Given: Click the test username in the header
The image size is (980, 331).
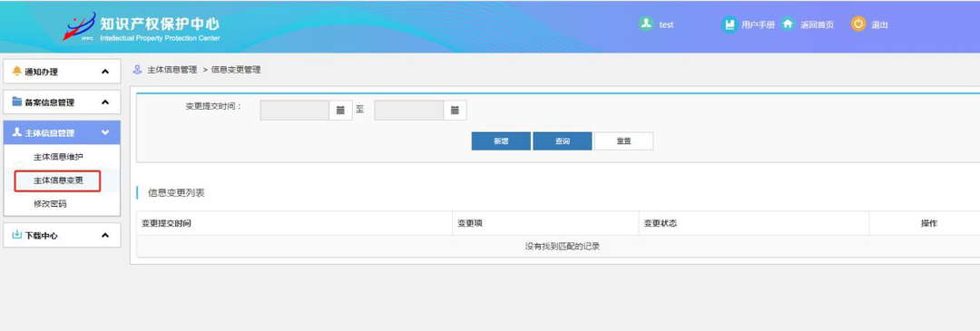Looking at the screenshot, I should tap(666, 25).
